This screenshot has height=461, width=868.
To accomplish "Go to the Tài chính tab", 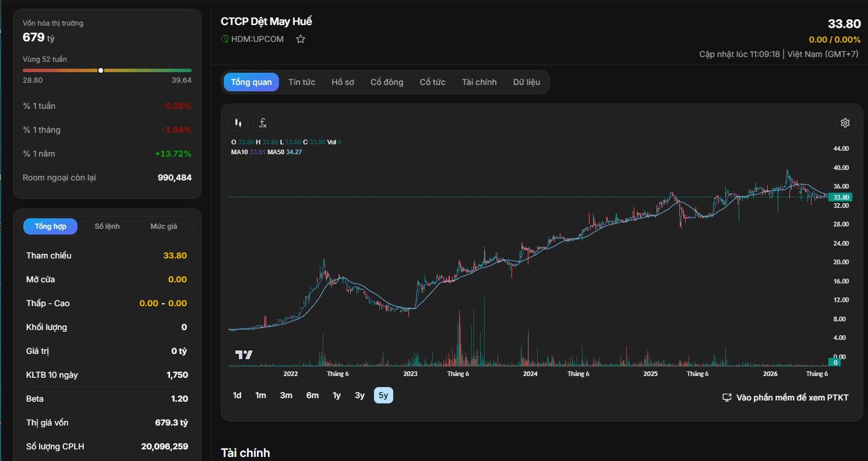I will (x=479, y=82).
